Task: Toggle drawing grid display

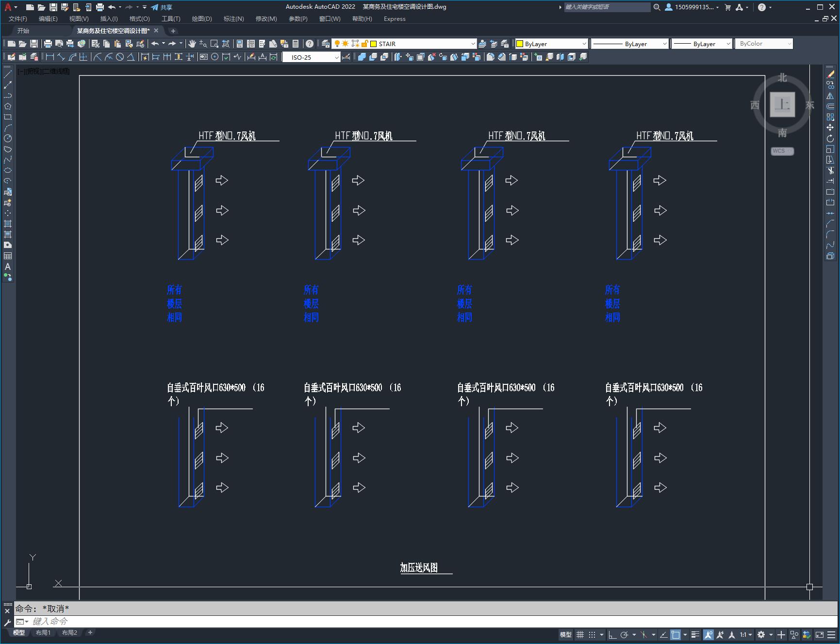Action: (x=580, y=635)
